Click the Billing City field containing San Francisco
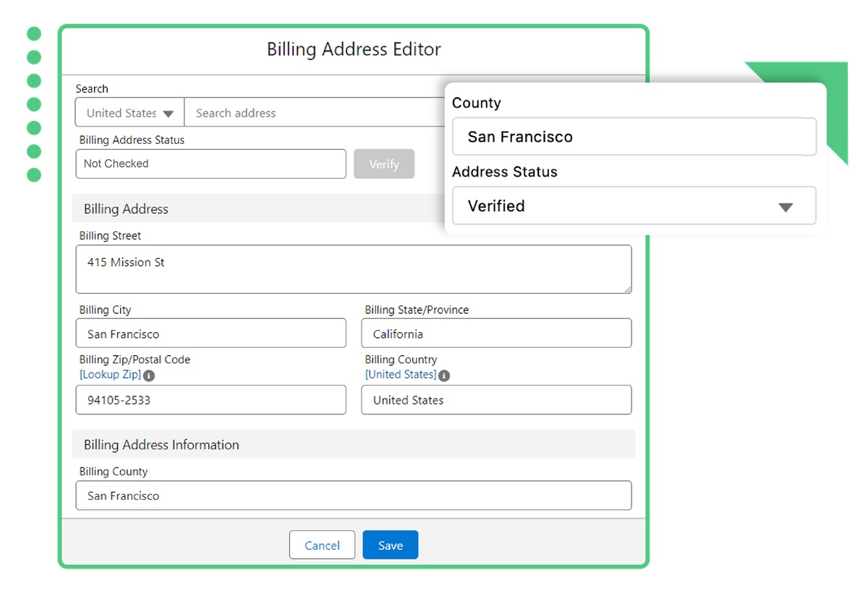 [x=210, y=333]
